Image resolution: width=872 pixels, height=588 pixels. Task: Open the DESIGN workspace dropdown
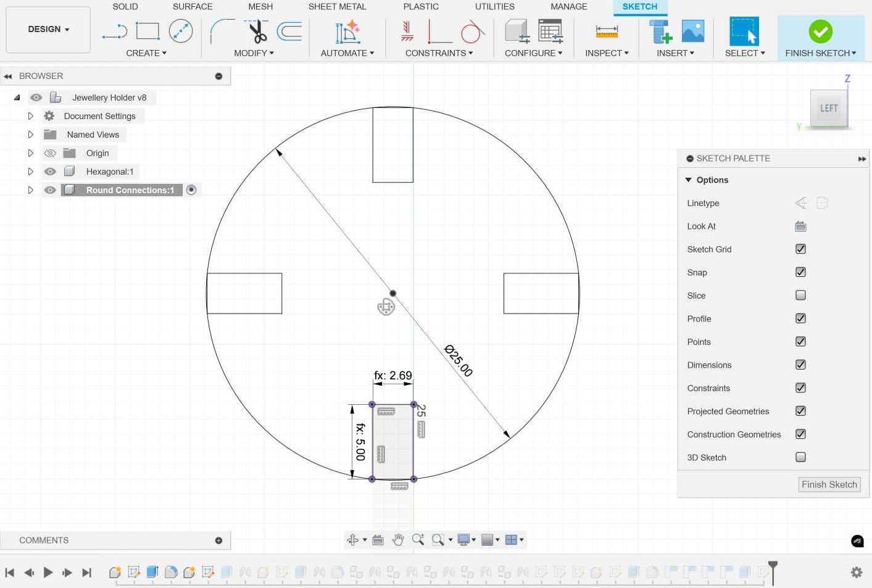48,29
